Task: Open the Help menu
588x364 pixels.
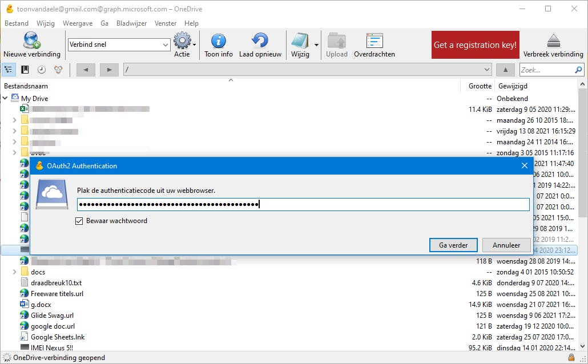Action: click(191, 23)
